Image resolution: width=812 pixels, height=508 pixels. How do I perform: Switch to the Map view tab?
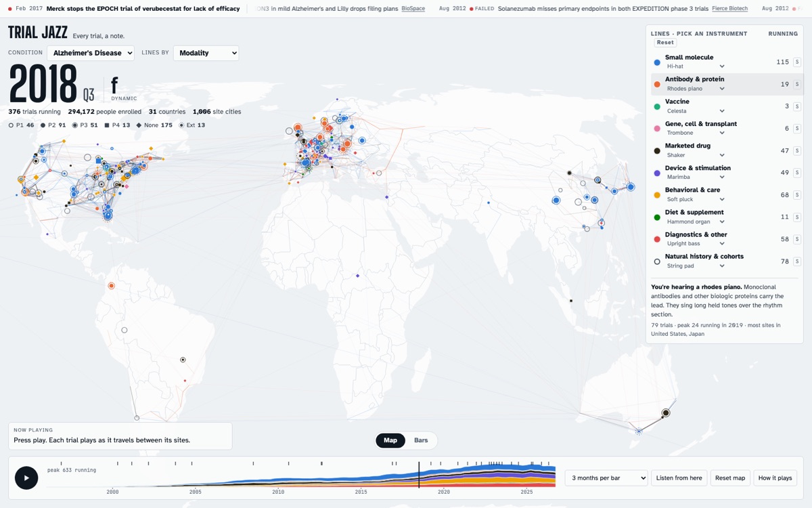[x=390, y=440]
